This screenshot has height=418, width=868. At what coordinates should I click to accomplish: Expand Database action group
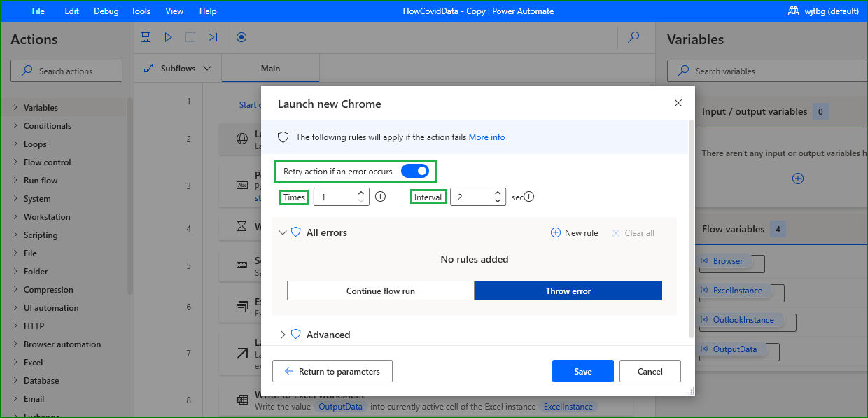[x=15, y=381]
